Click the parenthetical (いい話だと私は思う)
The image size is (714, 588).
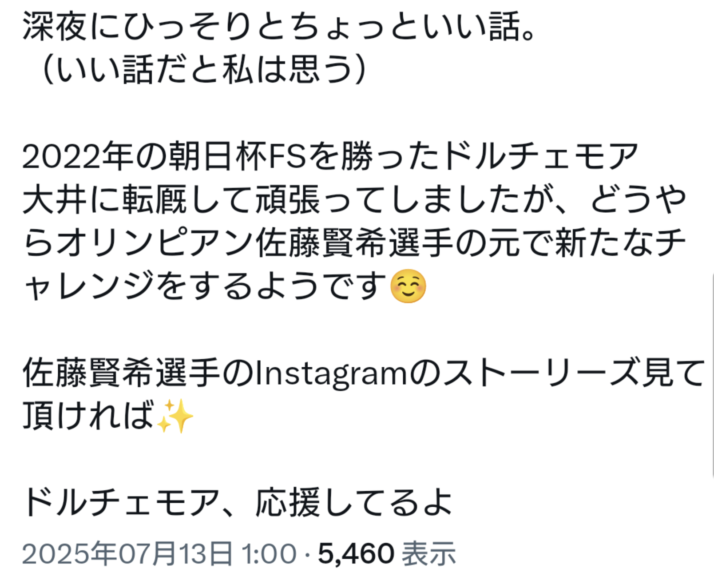202,70
